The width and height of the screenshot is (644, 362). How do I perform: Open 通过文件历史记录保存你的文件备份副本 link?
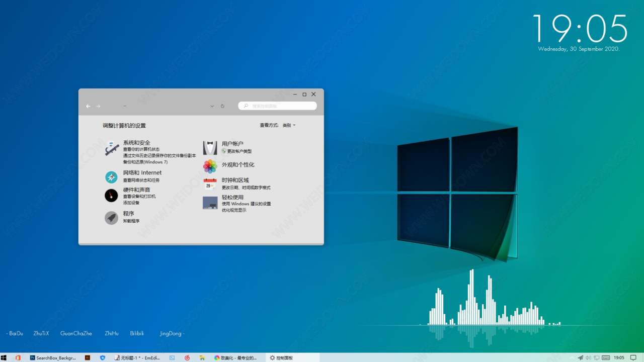pyautogui.click(x=159, y=156)
